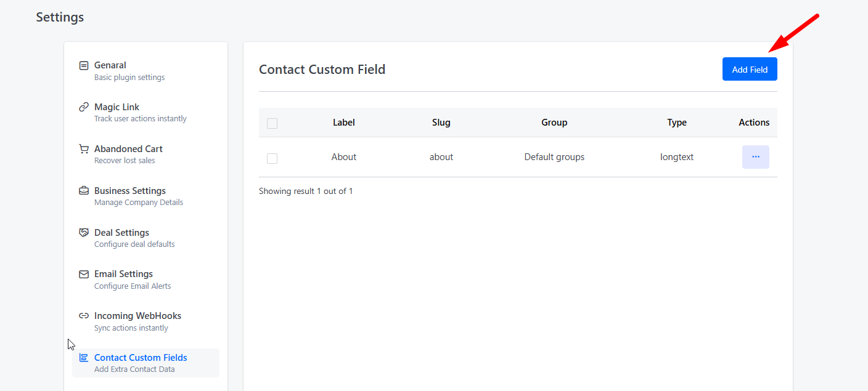The image size is (868, 391).
Task: Go to Email Settings section
Action: [145, 280]
